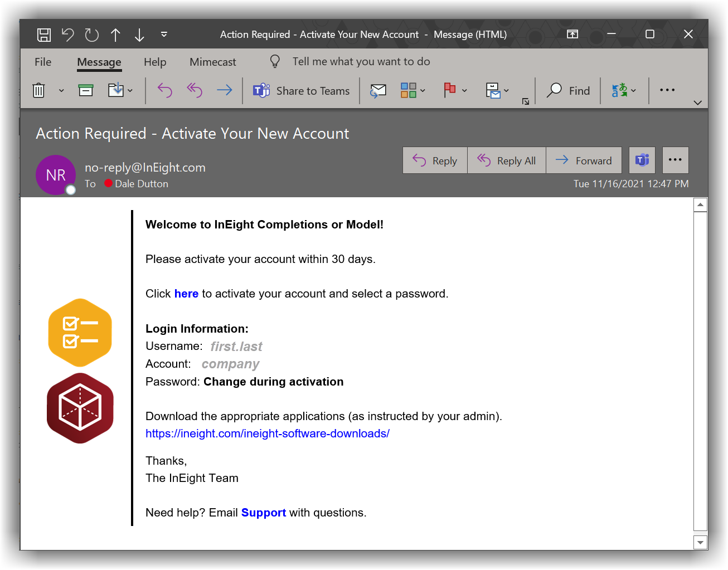Image resolution: width=728 pixels, height=570 pixels.
Task: Delete the message with trash icon
Action: pos(38,90)
